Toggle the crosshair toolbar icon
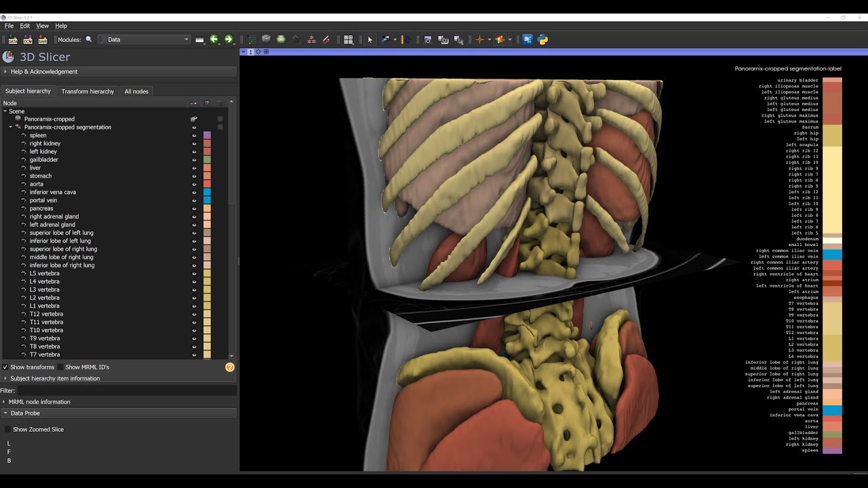This screenshot has width=868, height=488. pos(479,39)
